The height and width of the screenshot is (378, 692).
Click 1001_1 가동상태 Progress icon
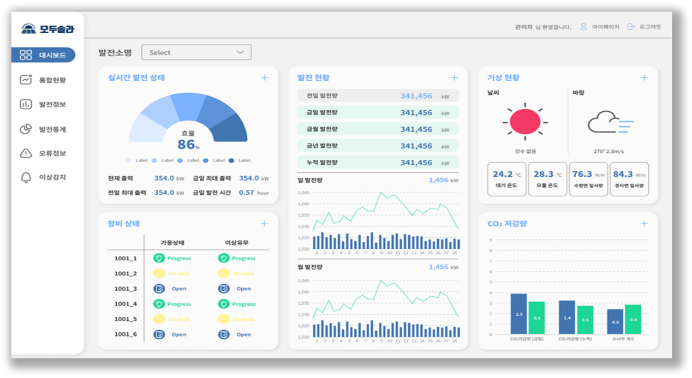[159, 258]
